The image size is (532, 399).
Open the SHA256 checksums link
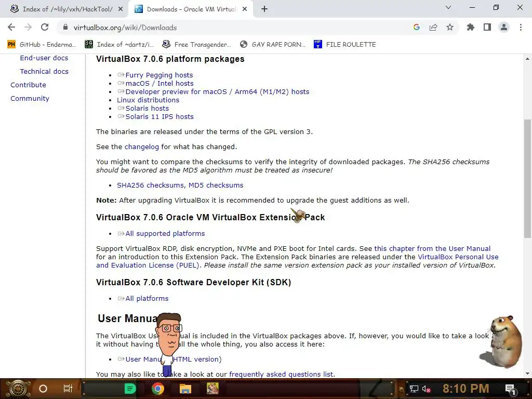click(x=151, y=185)
